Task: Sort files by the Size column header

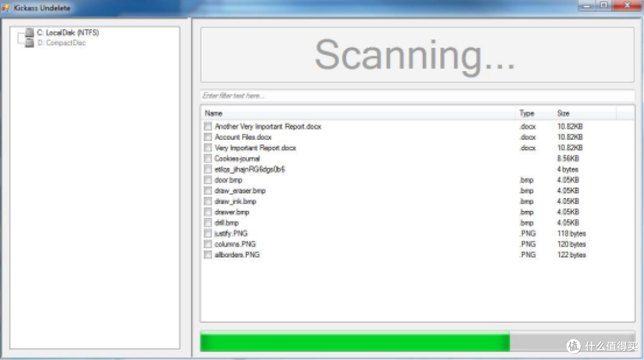Action: [584, 113]
